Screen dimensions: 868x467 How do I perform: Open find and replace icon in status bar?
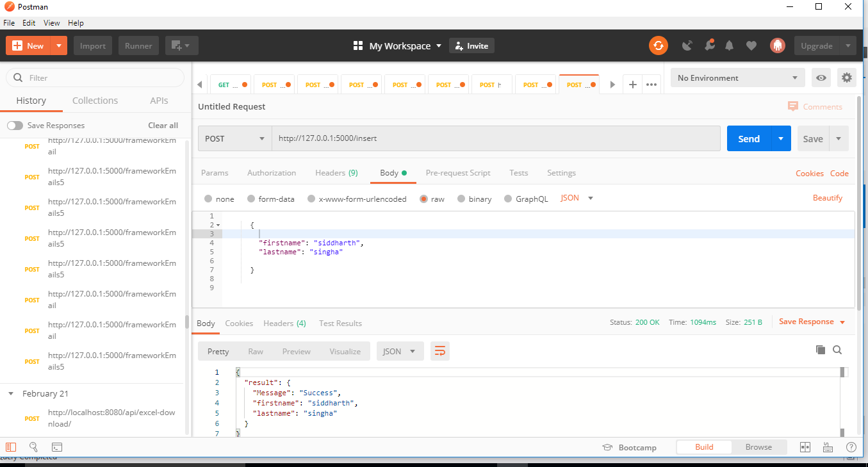[x=34, y=447]
